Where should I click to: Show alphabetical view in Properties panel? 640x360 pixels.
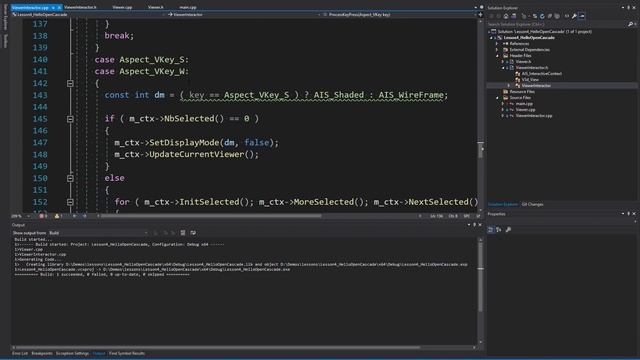499,230
